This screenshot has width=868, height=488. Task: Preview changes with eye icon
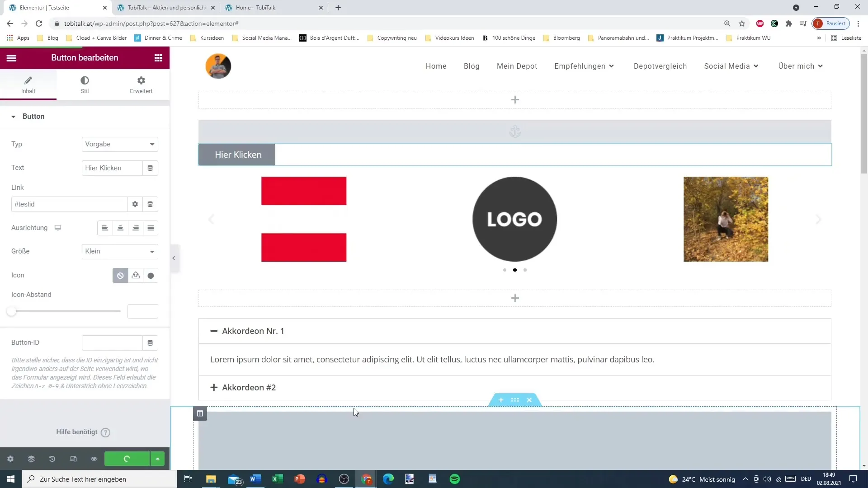click(x=94, y=459)
